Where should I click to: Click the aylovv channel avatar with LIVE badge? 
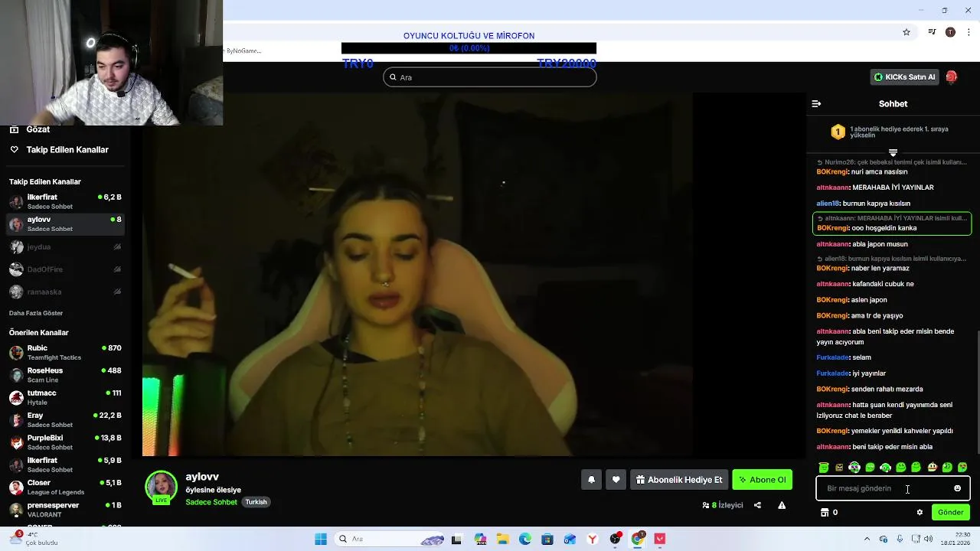[x=161, y=487]
